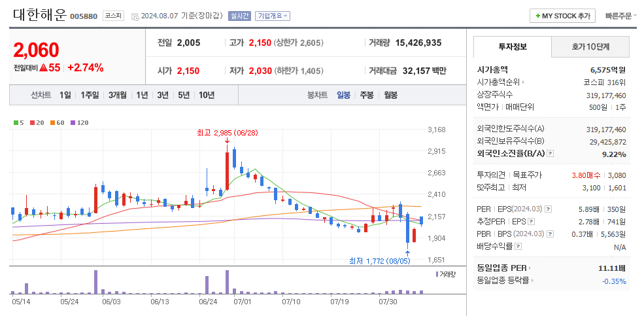Click the stock name 대한해운
Screen dimensions: 644x316
[x=39, y=15]
